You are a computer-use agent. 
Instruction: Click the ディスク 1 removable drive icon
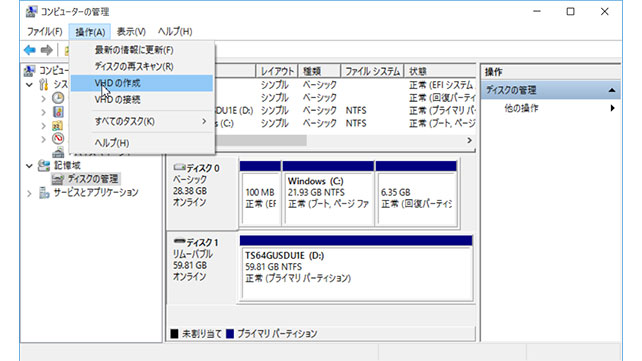tap(179, 241)
